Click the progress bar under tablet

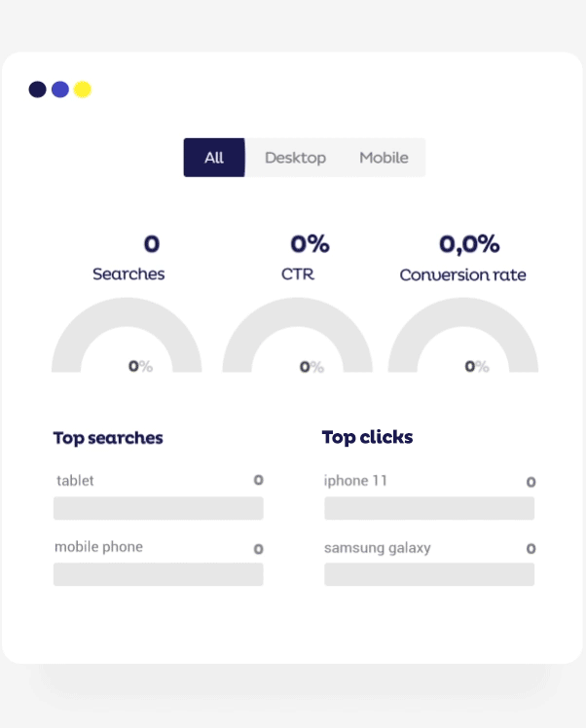158,508
